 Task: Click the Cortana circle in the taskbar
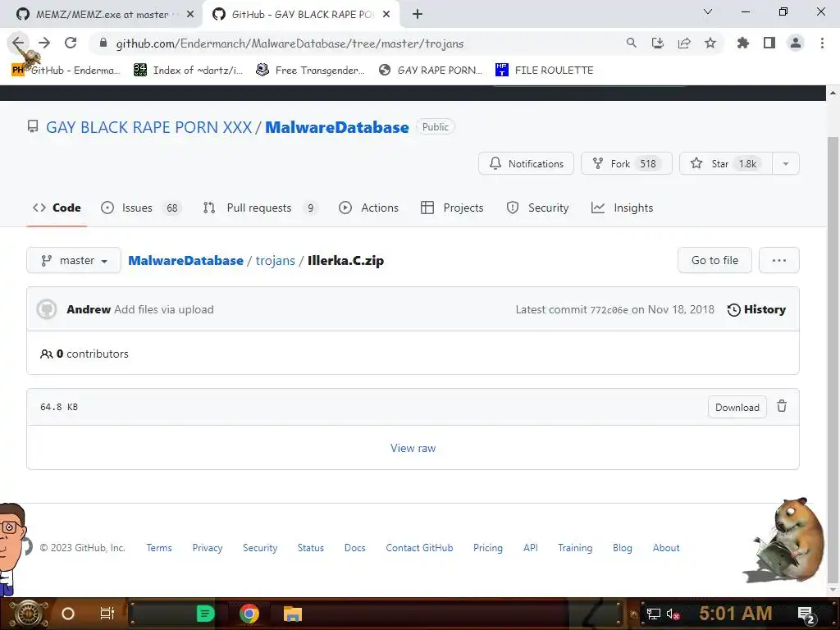[x=68, y=614]
